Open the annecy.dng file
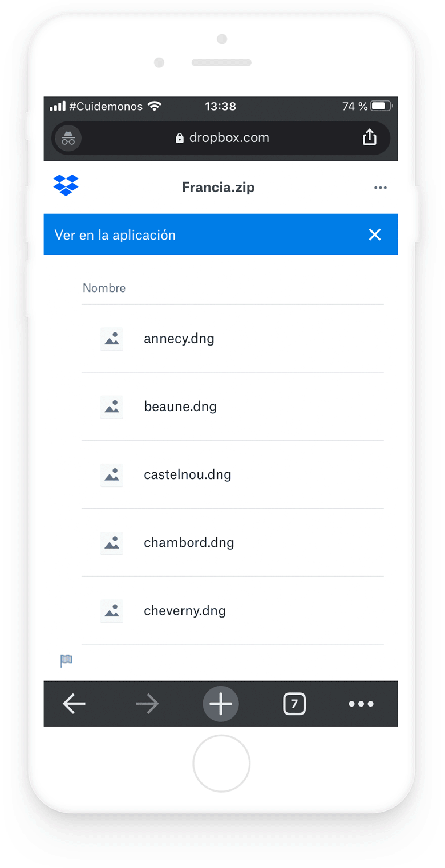 click(179, 339)
